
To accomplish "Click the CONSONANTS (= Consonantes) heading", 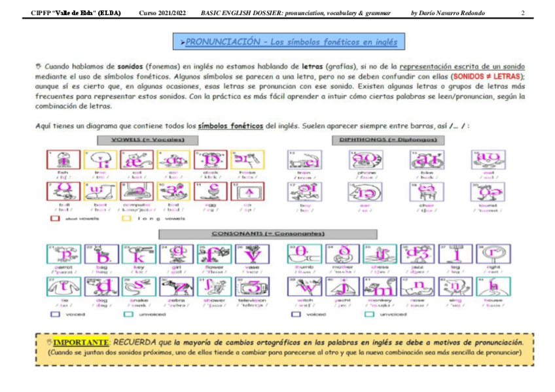I will coord(268,234).
